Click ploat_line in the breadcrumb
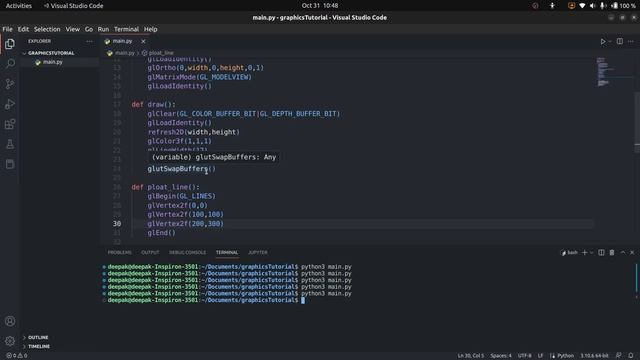 (x=161, y=53)
